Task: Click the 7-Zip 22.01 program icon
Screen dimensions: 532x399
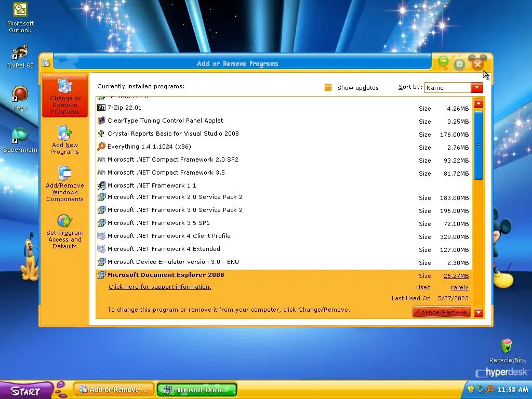Action: [101, 108]
